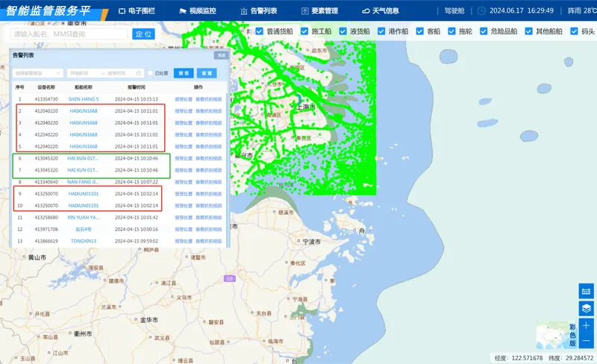Click 查看抓拍视频 for row 11 XIN YUAN YA

pos(209,217)
